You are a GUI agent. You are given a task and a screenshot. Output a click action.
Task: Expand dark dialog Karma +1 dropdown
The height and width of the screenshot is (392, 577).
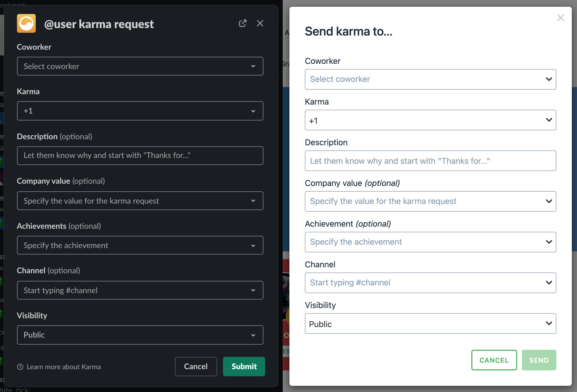[x=140, y=111]
